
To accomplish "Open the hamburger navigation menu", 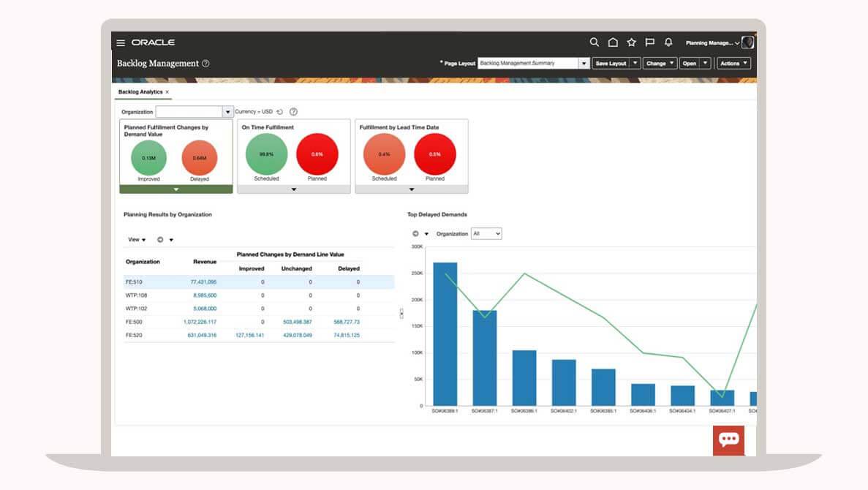I will (121, 43).
